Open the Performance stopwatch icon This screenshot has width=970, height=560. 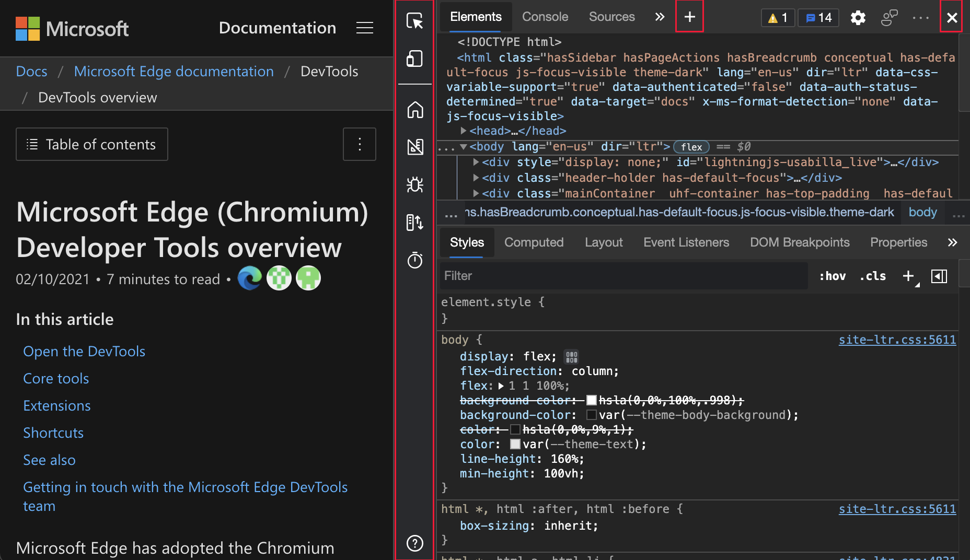(x=415, y=260)
